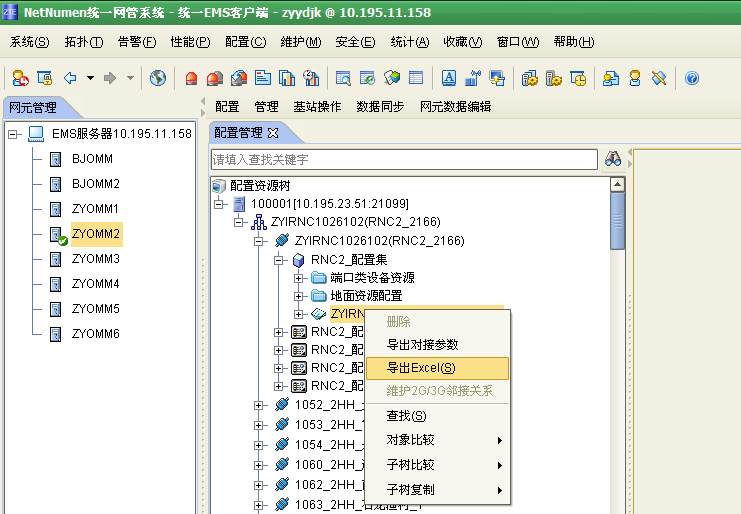This screenshot has height=514, width=741.
Task: Click the alarm with envelope icon
Action: (x=239, y=78)
